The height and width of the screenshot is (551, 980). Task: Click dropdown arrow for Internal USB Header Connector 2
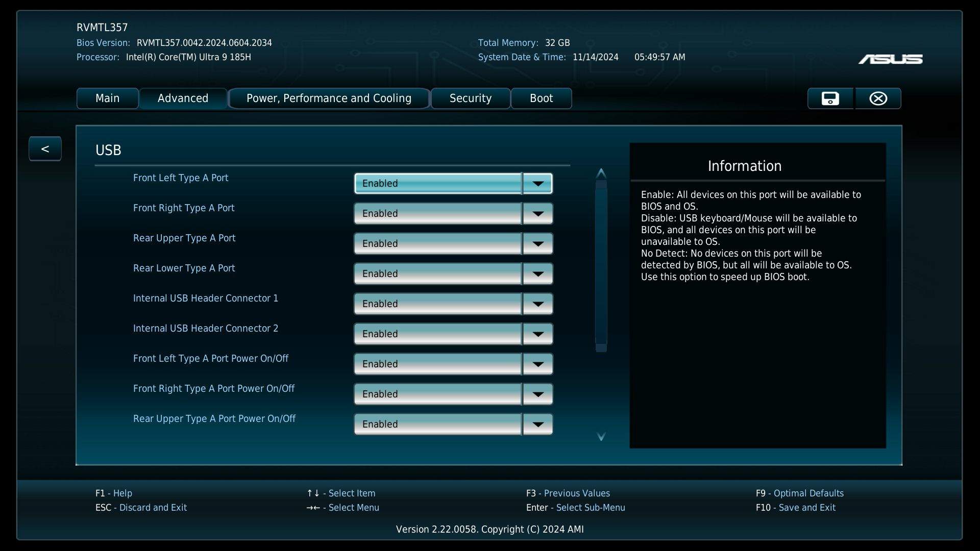537,334
